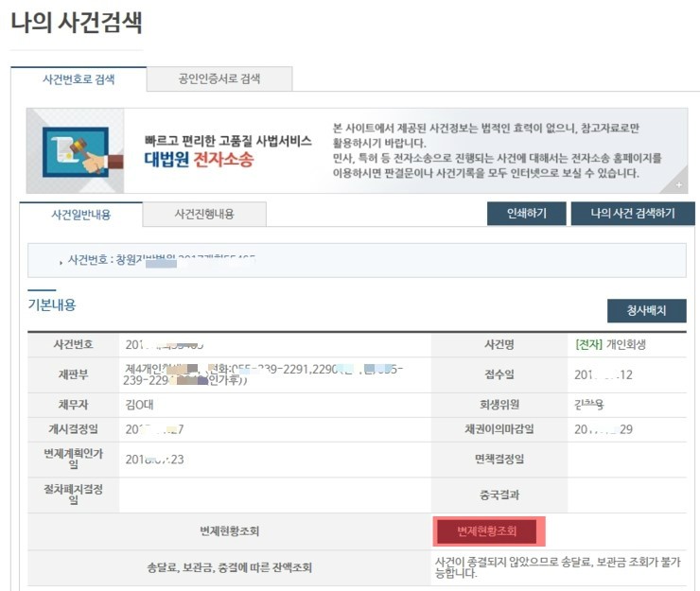The image size is (700, 591).
Task: Select the banner disclaimer starting 본 사이트에서
Action: point(497,150)
